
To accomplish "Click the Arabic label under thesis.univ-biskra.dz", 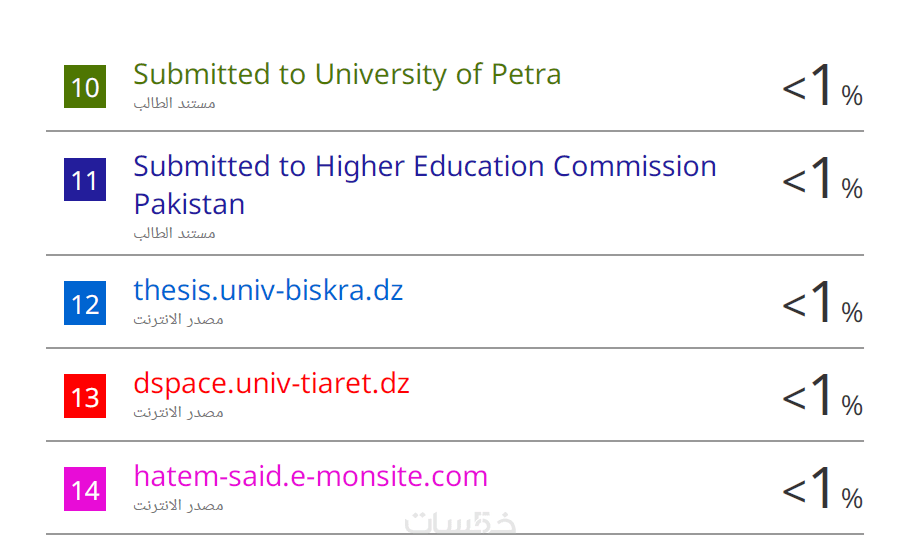I will pos(179,319).
